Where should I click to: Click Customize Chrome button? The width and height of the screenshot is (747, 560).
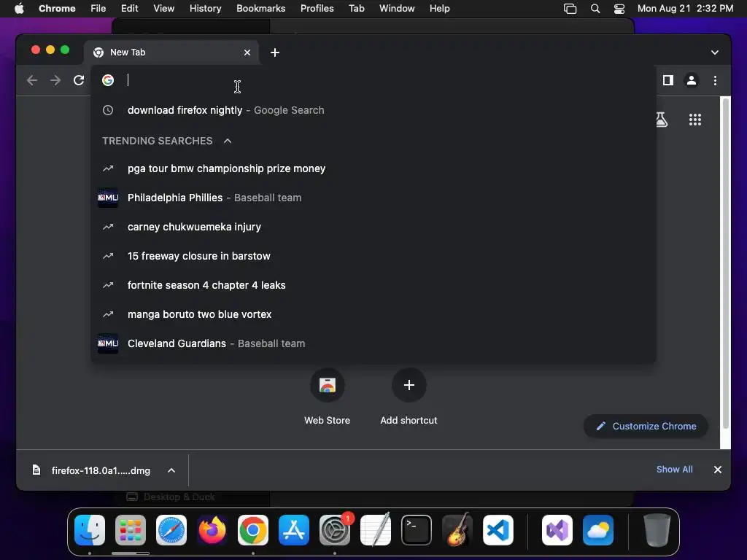pos(646,426)
